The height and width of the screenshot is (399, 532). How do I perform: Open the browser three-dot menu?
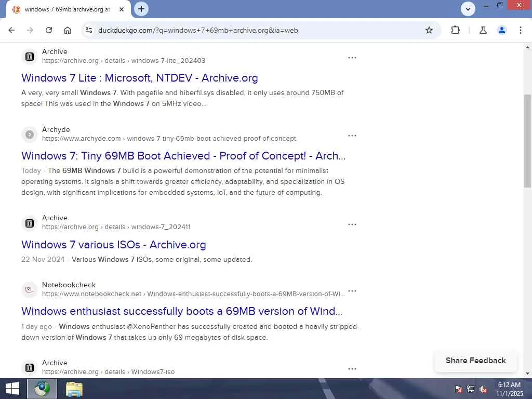tap(521, 30)
